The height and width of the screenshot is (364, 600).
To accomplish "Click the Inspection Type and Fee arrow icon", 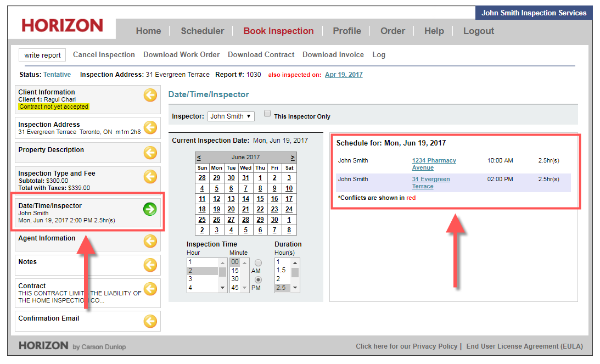I will click(x=150, y=177).
